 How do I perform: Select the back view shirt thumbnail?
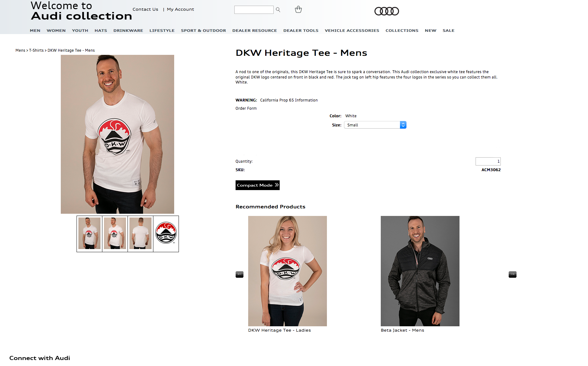(140, 234)
